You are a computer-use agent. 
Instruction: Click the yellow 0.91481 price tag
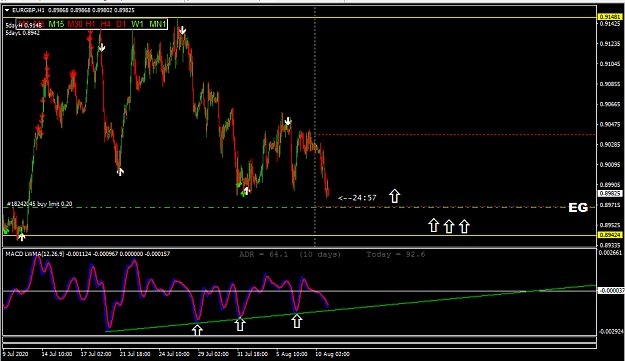tap(610, 17)
